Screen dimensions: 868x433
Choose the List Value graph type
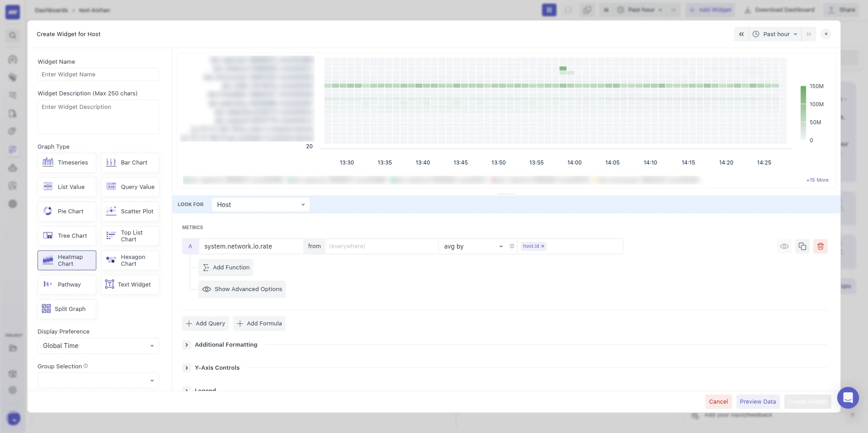[66, 187]
